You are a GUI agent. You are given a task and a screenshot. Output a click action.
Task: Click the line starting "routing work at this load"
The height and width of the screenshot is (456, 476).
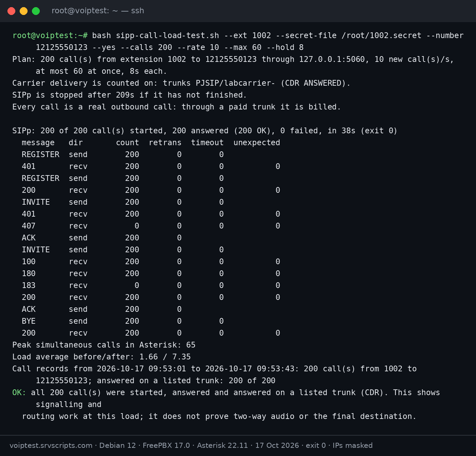coord(219,416)
